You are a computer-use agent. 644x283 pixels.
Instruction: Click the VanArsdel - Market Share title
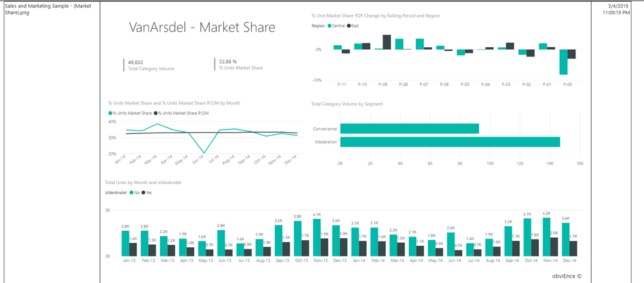click(201, 27)
